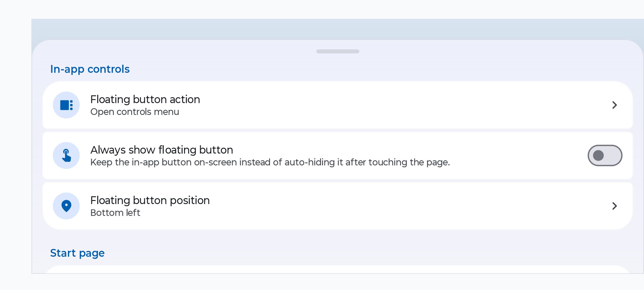This screenshot has width=644, height=290.
Task: Expand Floating button action chevron arrow
Action: click(x=614, y=105)
